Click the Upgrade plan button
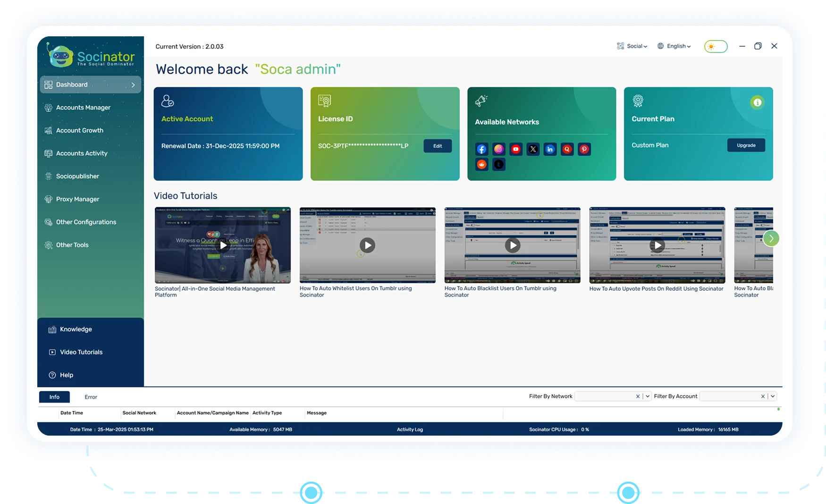This screenshot has height=504, width=826. [746, 145]
